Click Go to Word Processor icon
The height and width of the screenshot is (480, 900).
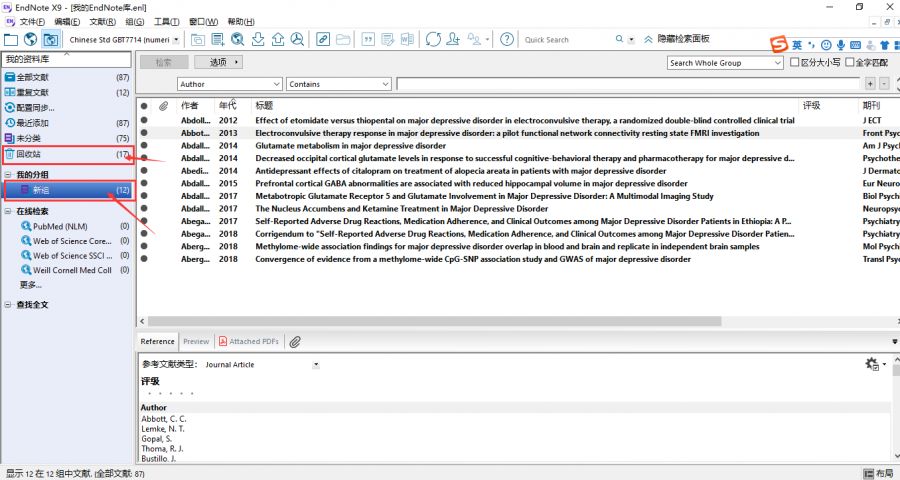pyautogui.click(x=407, y=40)
